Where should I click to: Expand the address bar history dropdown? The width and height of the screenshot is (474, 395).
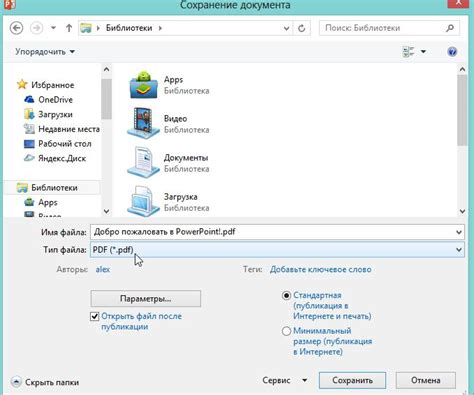click(x=286, y=28)
